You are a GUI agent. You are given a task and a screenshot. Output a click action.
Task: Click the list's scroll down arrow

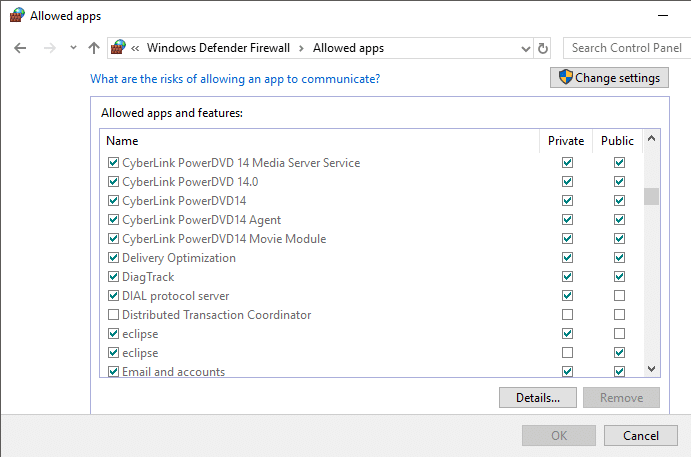[x=651, y=368]
